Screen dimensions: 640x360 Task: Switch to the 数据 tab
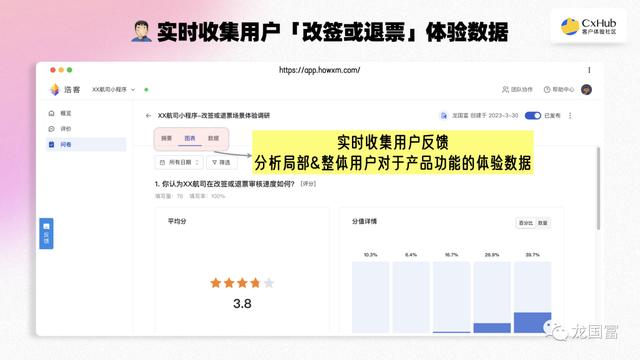click(x=213, y=138)
